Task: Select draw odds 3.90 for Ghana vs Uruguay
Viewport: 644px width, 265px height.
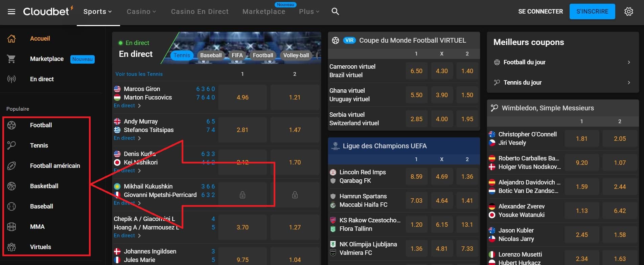Action: 442,95
